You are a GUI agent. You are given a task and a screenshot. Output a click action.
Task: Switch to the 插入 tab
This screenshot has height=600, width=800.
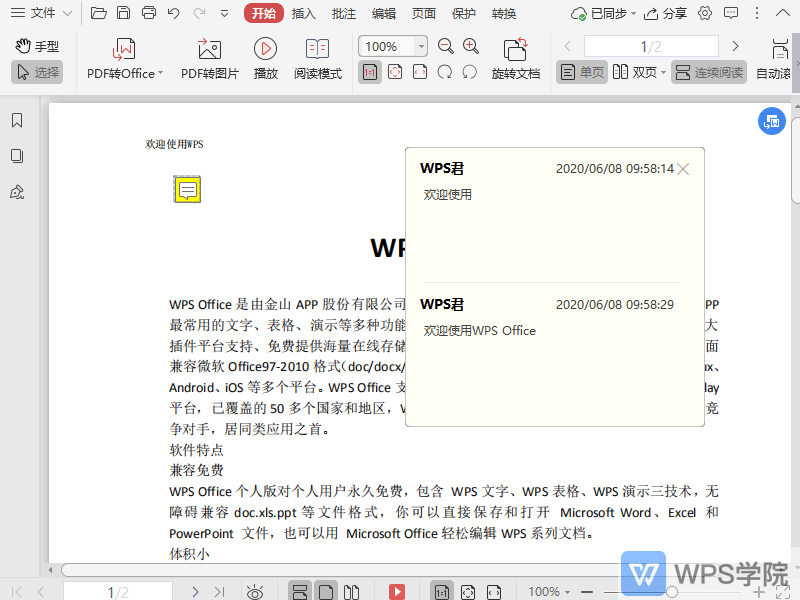303,13
